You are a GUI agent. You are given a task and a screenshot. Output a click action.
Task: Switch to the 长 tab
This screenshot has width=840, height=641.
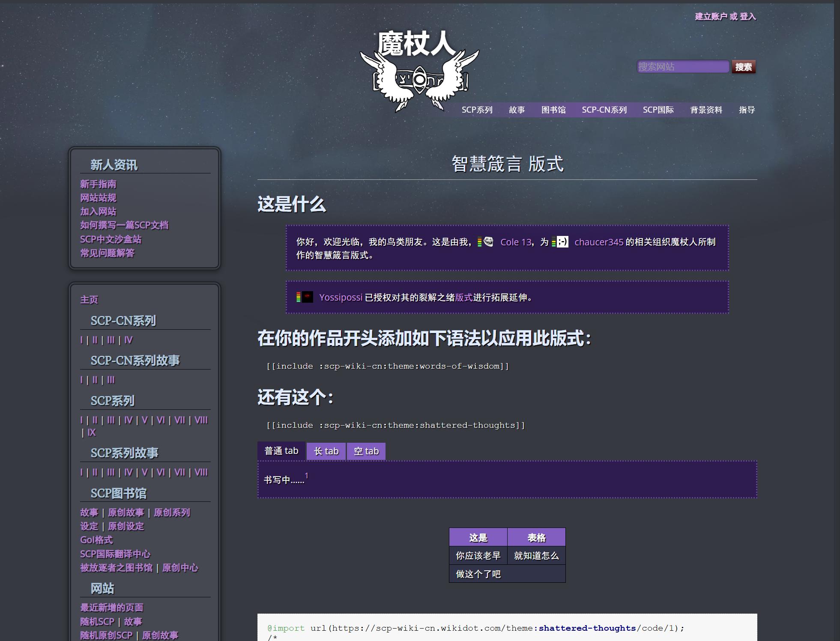[326, 451]
